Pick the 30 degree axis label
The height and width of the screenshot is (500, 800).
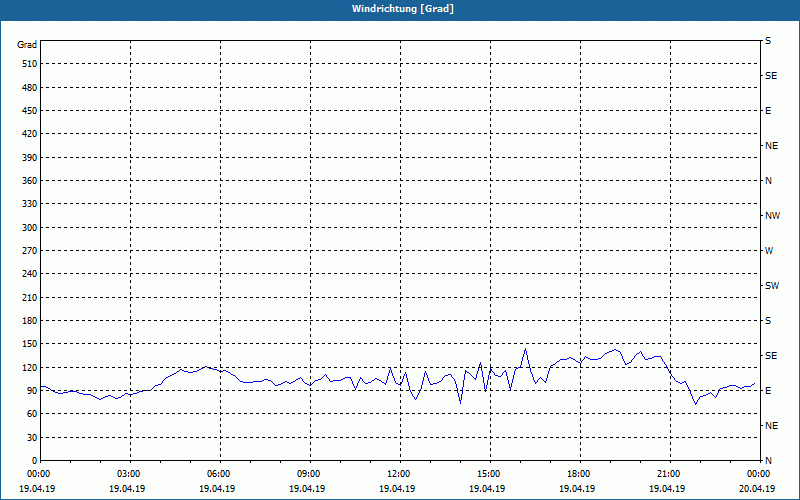pyautogui.click(x=32, y=437)
